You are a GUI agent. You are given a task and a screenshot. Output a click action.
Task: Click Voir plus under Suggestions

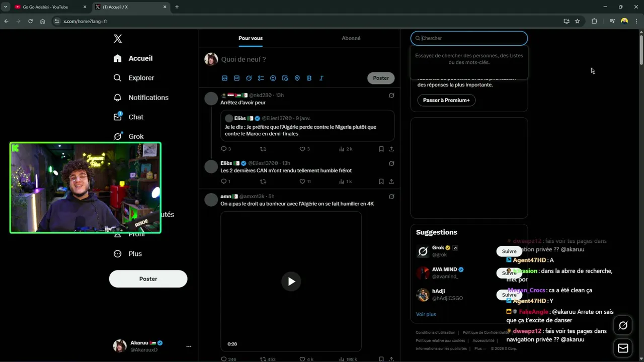426,314
